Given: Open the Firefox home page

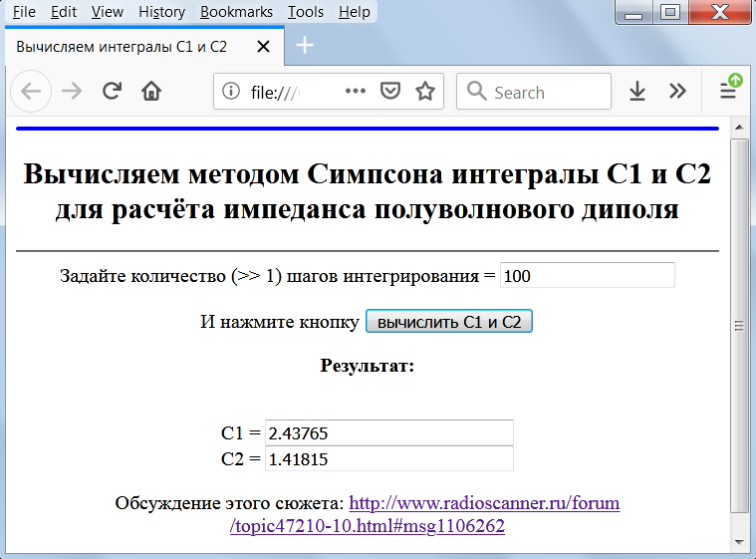Looking at the screenshot, I should coord(151,91).
